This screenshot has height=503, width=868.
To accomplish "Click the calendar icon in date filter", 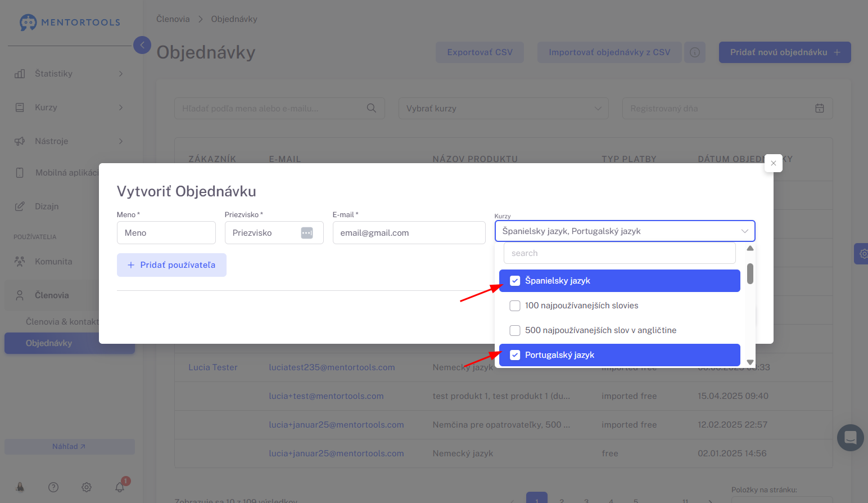I will [820, 108].
